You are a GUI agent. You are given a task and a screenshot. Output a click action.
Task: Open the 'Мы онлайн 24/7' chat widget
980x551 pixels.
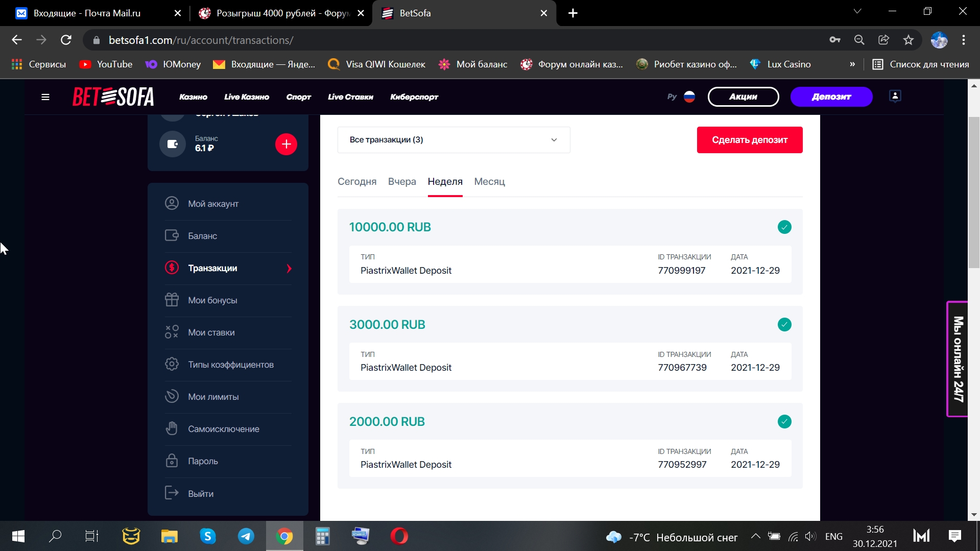(958, 359)
